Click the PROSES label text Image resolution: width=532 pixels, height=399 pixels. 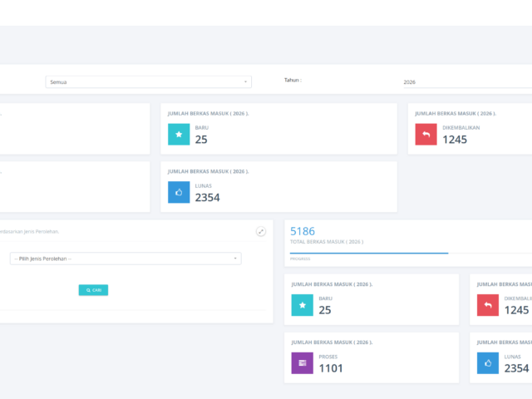328,357
